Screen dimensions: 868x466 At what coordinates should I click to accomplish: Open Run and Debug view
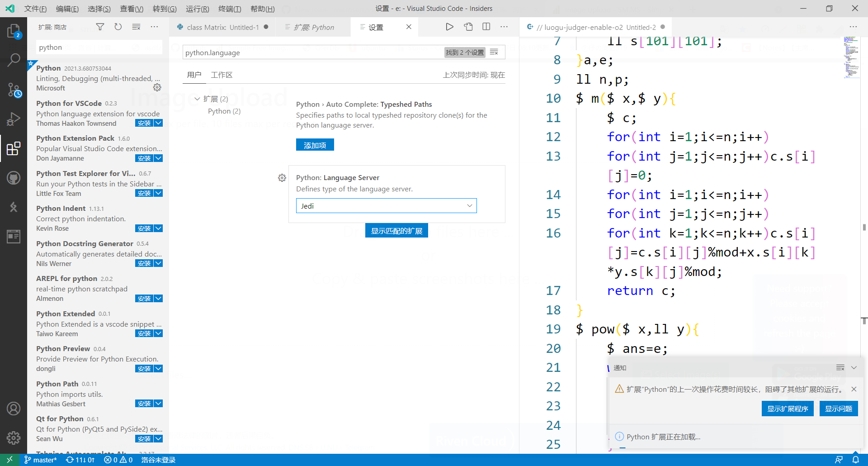pos(14,119)
